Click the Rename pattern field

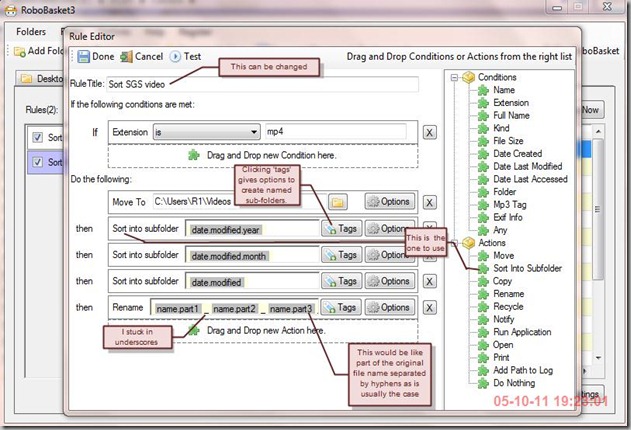tap(234, 307)
